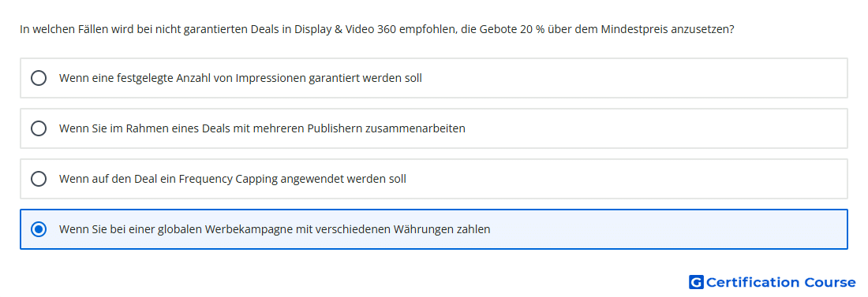Click the question text beginning 'In welchen Fällen'
Viewport: 868px width, 297px height.
coord(377,29)
